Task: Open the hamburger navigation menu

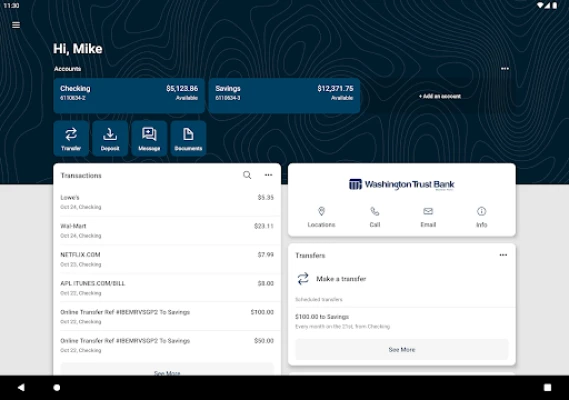Action: pyautogui.click(x=16, y=25)
